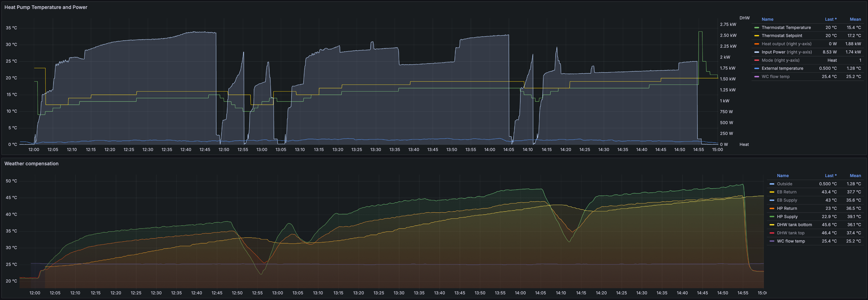The height and width of the screenshot is (300, 868).
Task: Sort Weather compensation legend by Name header
Action: 782,176
